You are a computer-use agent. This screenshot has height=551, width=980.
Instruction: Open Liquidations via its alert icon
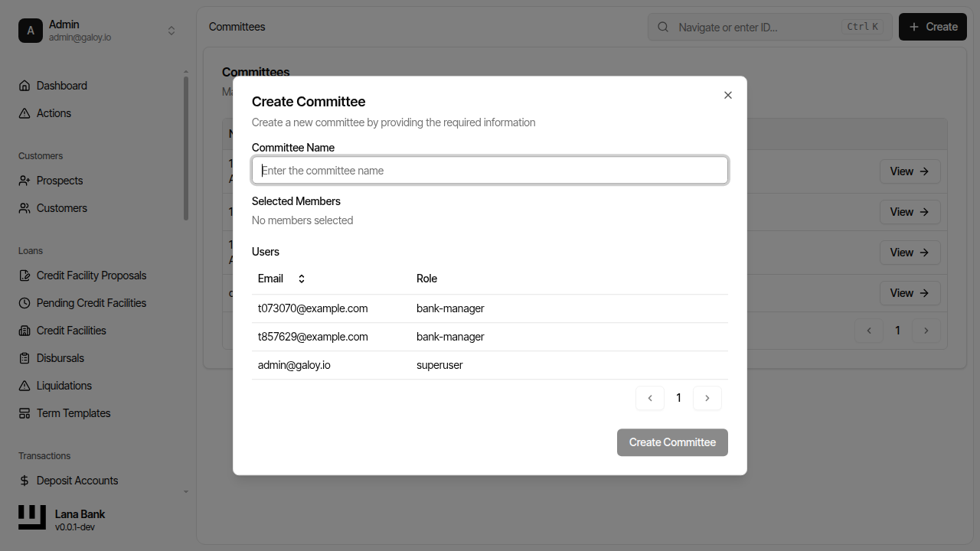click(x=24, y=385)
